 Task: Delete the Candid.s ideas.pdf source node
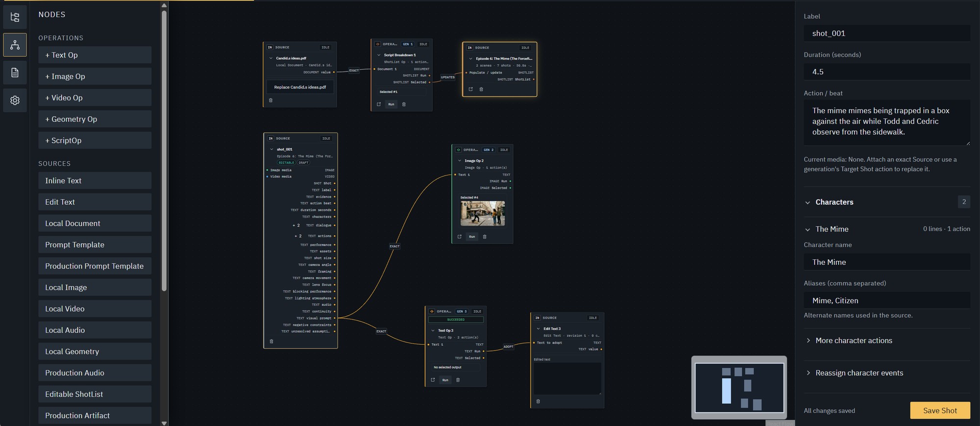(x=270, y=100)
